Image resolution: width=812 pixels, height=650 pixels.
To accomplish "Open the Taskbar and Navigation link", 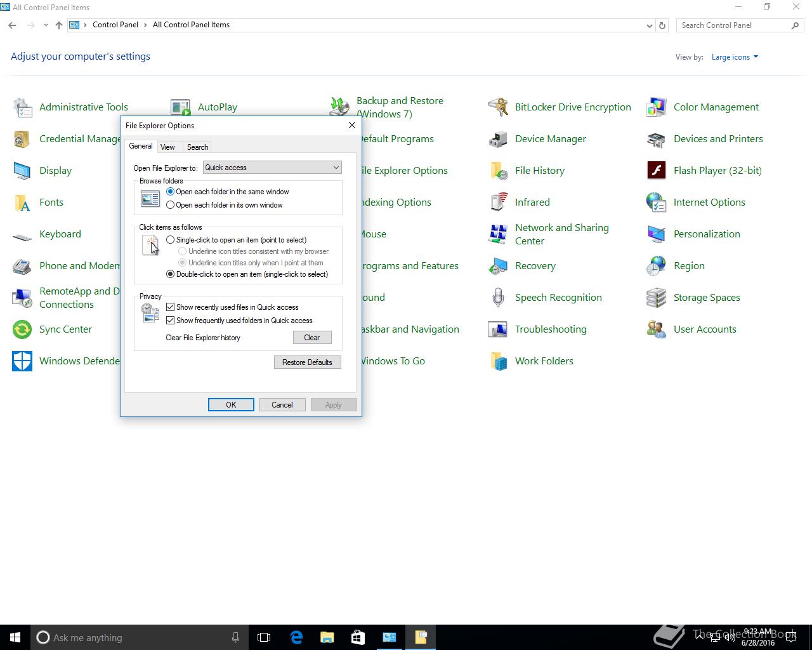I will tap(410, 329).
